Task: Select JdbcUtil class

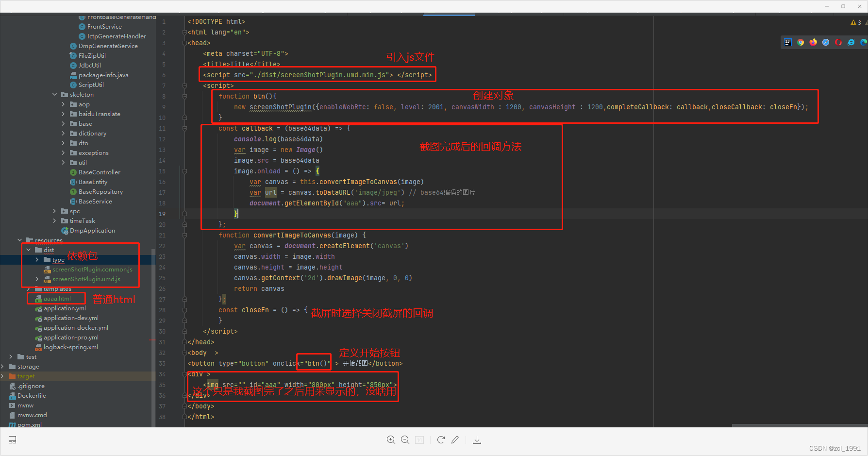Action: click(x=90, y=66)
